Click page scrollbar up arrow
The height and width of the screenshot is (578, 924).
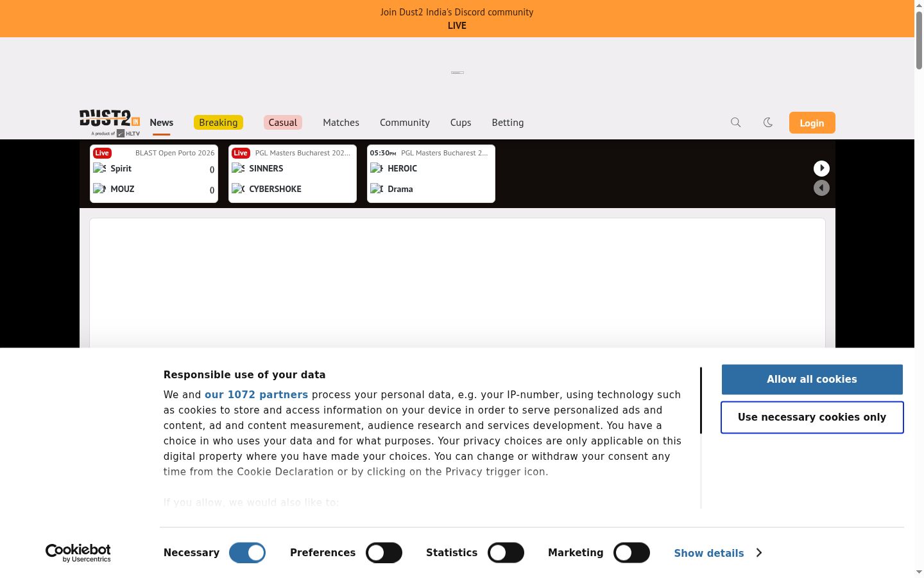(x=919, y=4)
